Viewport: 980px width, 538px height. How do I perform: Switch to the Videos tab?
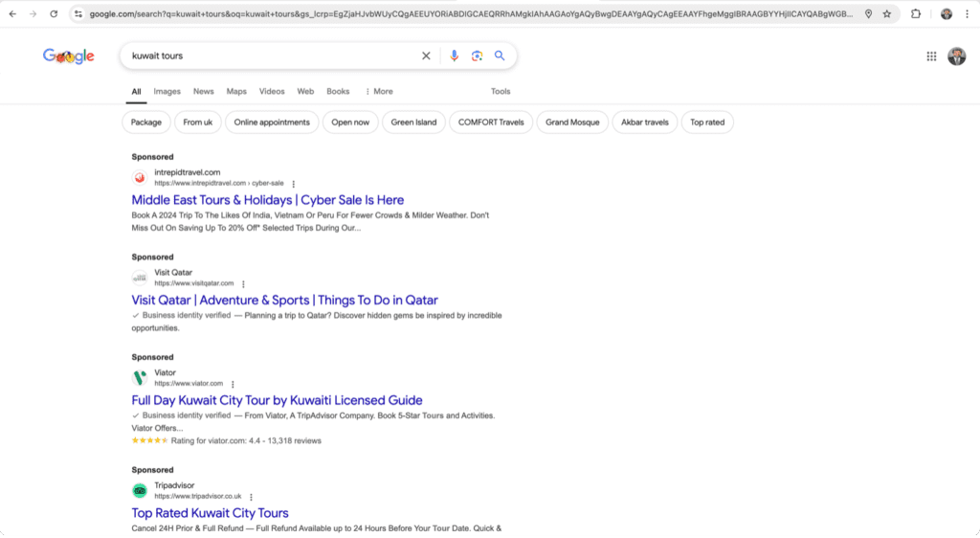tap(272, 91)
